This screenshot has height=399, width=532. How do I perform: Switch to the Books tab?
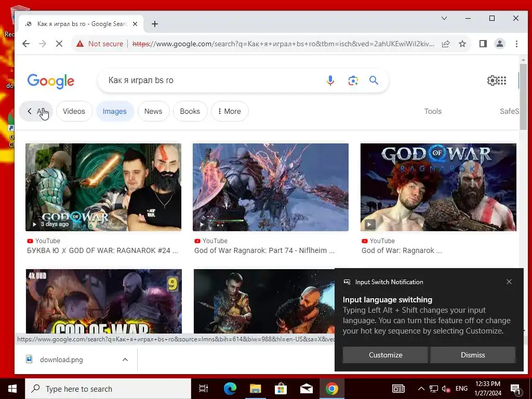190,111
